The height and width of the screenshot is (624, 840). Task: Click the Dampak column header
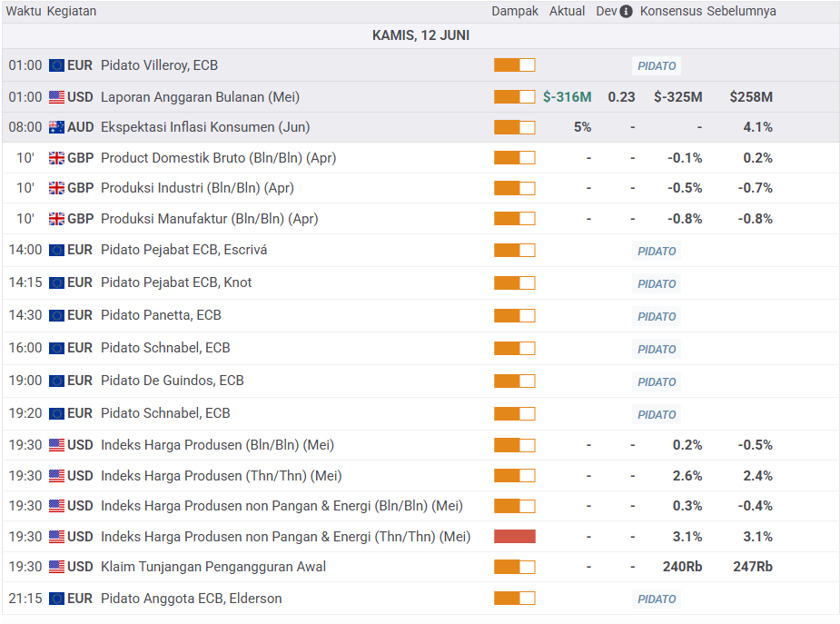515,12
